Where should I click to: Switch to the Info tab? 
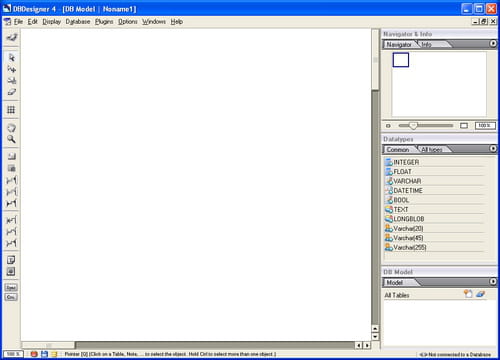[427, 44]
